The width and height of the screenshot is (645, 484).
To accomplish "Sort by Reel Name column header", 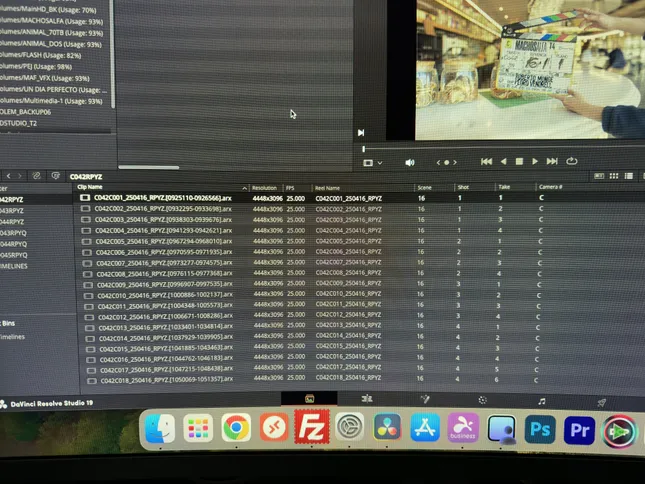I will click(327, 188).
